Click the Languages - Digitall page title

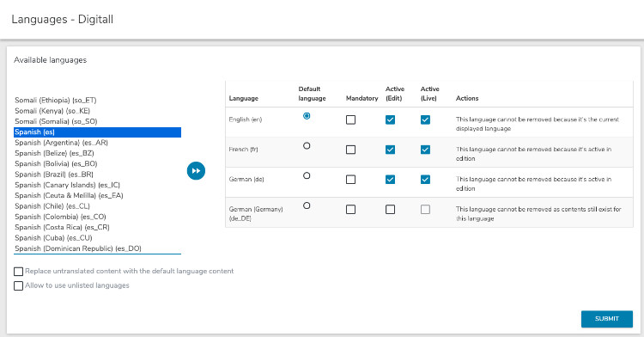click(x=63, y=19)
